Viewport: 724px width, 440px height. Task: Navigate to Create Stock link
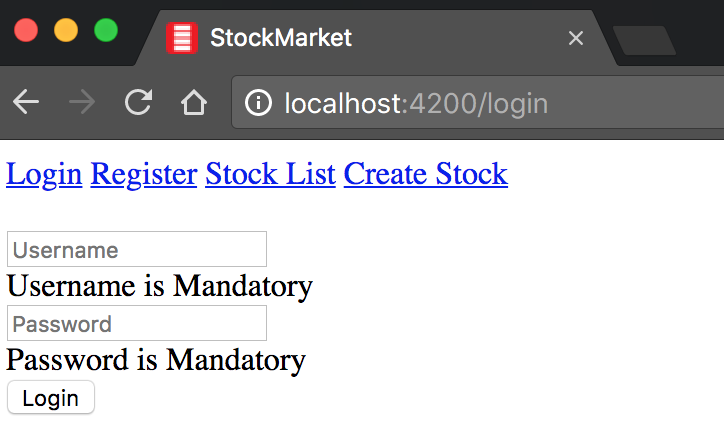[425, 174]
